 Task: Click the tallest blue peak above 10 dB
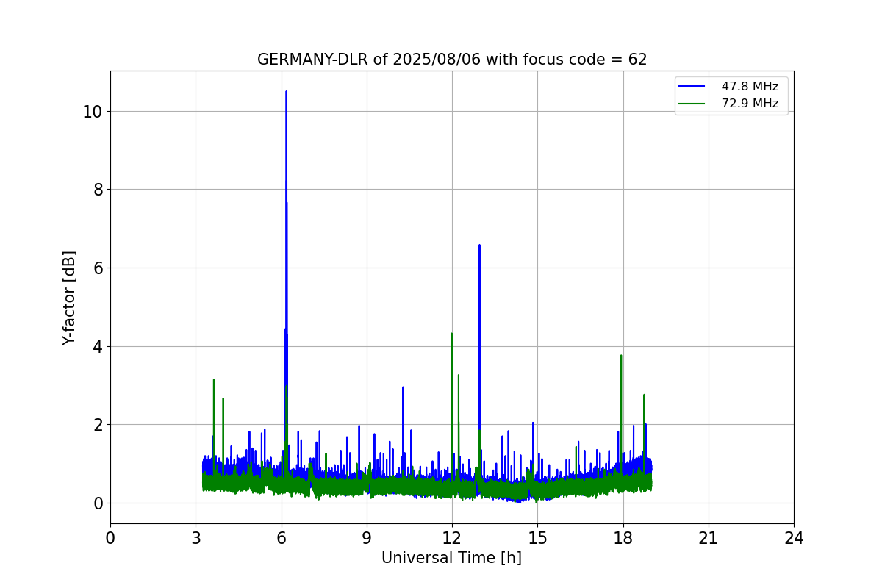(286, 93)
